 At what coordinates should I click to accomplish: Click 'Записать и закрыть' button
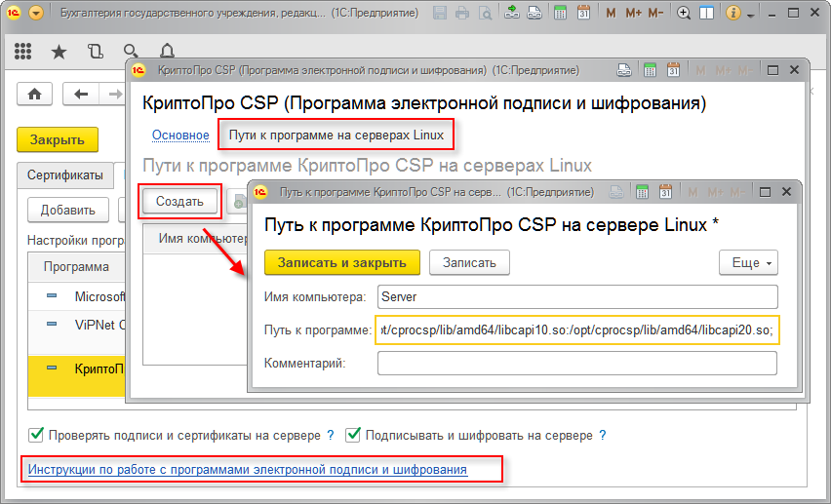click(x=341, y=263)
